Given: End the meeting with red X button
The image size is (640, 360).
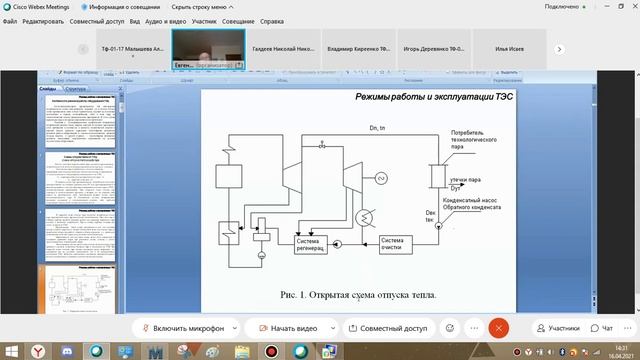Looking at the screenshot, I should click(x=498, y=328).
